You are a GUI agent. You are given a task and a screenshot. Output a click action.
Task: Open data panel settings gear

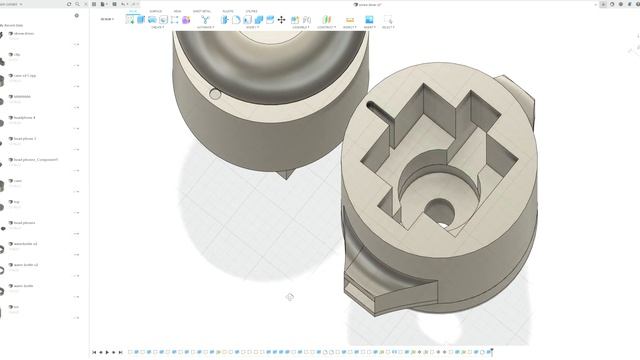coord(76,16)
